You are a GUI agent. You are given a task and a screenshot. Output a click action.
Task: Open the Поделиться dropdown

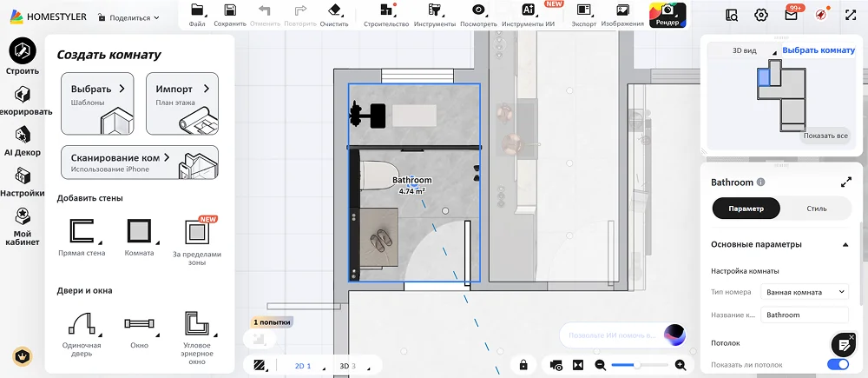pyautogui.click(x=130, y=17)
